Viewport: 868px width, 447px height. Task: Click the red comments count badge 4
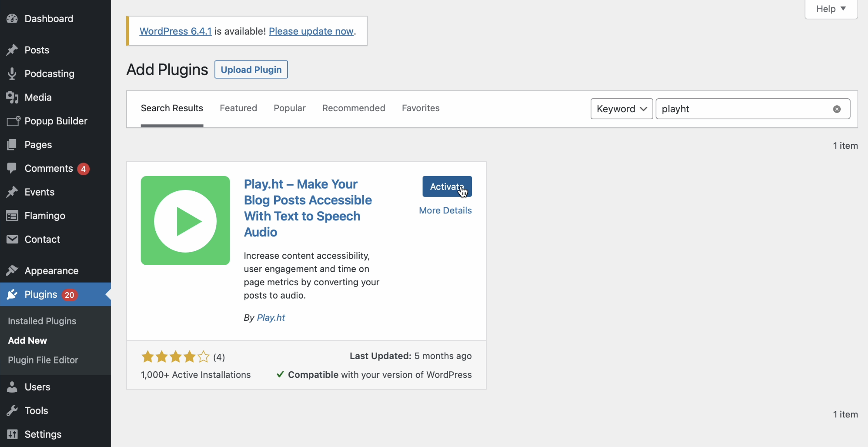[83, 169]
